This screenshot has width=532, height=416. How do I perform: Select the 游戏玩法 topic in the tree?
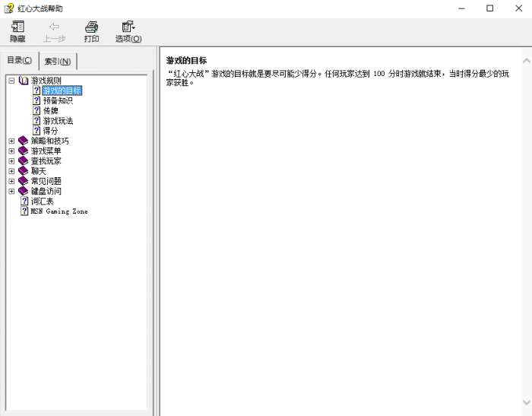(58, 121)
